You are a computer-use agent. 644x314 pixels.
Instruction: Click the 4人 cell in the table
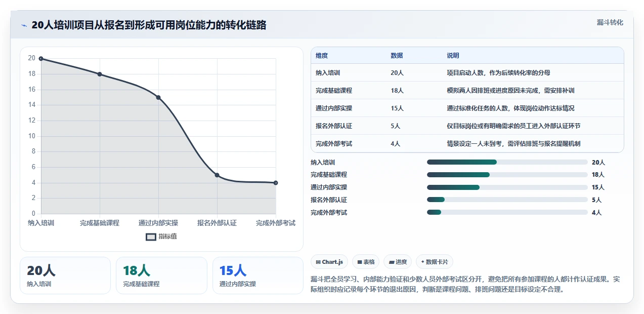[x=396, y=144]
